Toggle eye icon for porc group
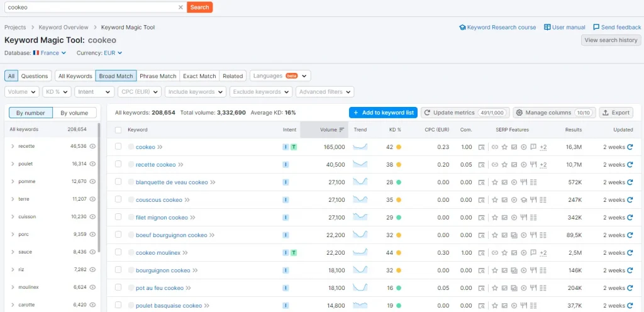Screen dimensions: 644x312 pyautogui.click(x=93, y=235)
